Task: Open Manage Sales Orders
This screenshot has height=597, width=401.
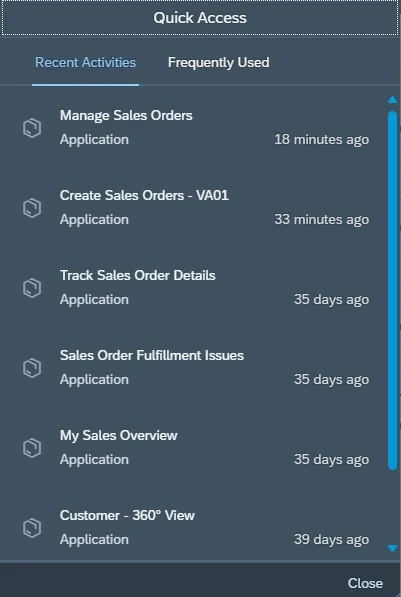Action: click(196, 128)
